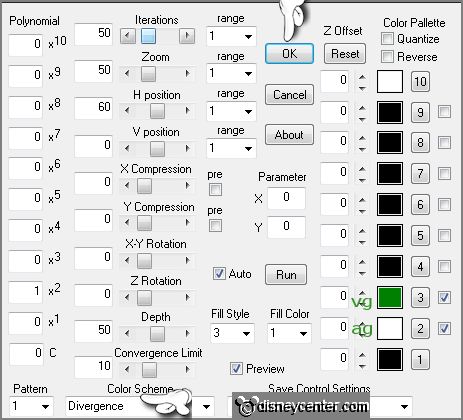Click palette number button 10
The height and width of the screenshot is (420, 463).
pos(420,81)
